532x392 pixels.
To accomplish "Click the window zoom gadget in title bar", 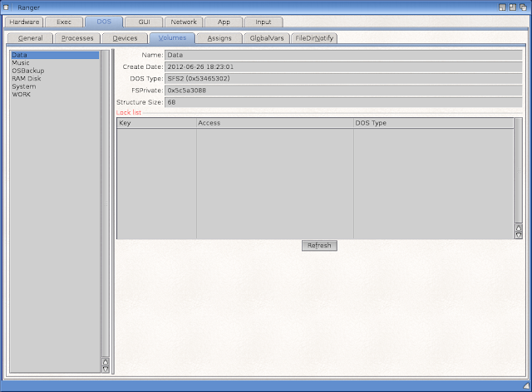I will [x=514, y=6].
